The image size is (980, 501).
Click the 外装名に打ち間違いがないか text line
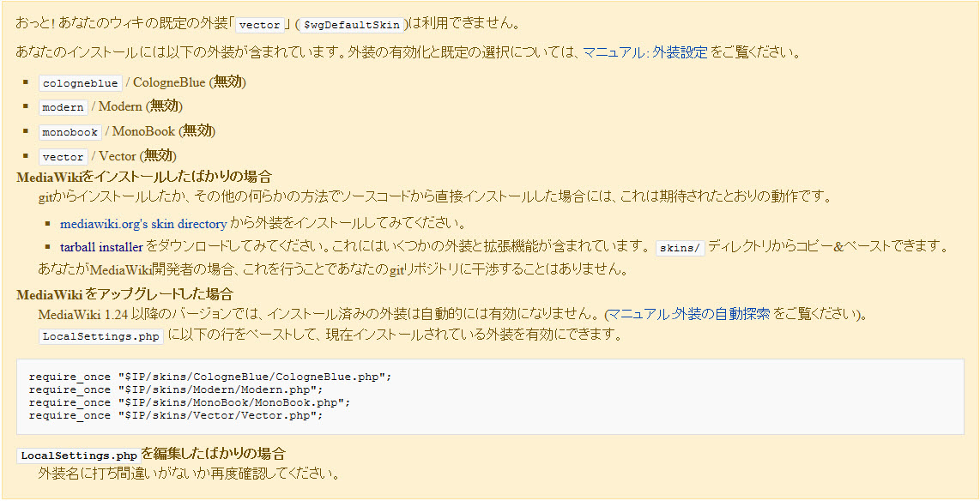(x=188, y=473)
